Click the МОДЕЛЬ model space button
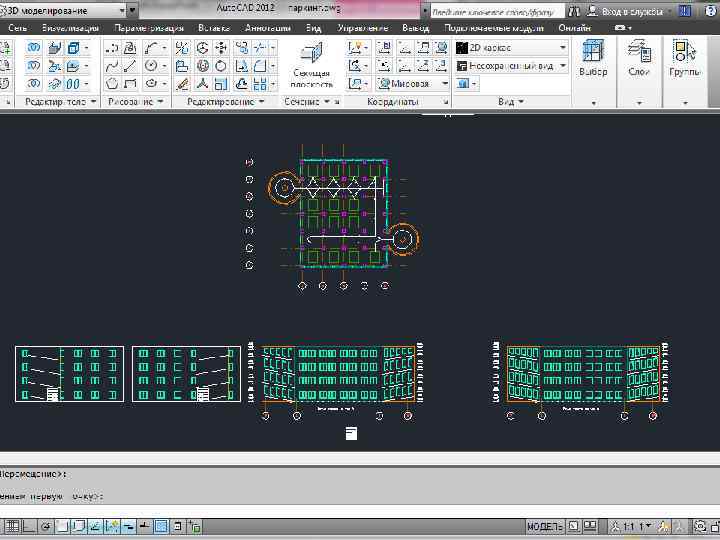This screenshot has height=540, width=720. tap(545, 526)
